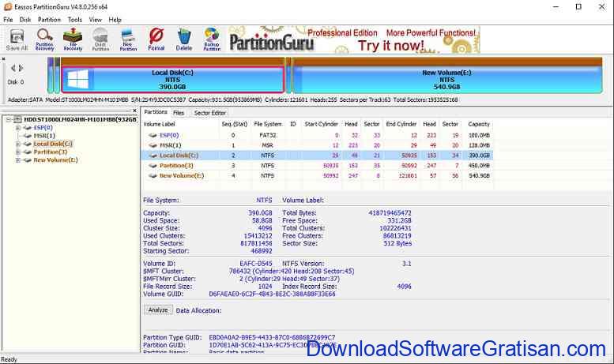Screen dimensions: 614x364
Task: Go to the previous disk arrow
Action: click(x=13, y=68)
